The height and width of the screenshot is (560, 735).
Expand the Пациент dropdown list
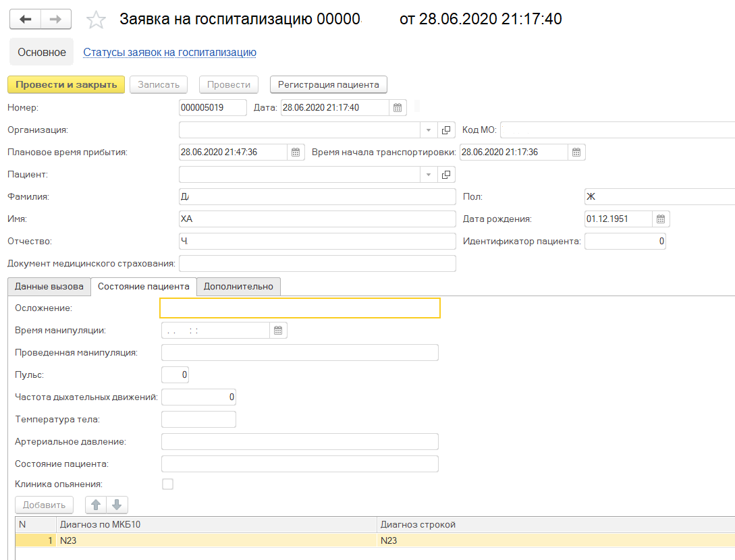(429, 175)
